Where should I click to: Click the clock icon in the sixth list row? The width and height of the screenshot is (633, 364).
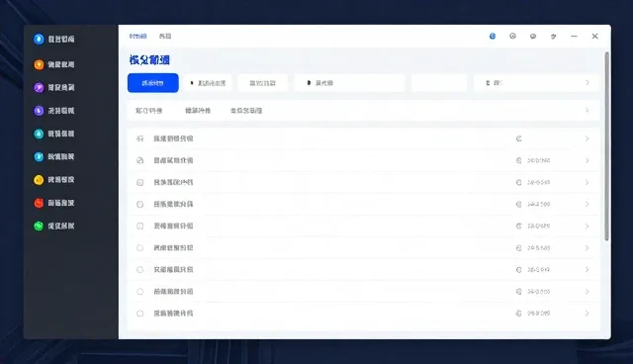(519, 248)
